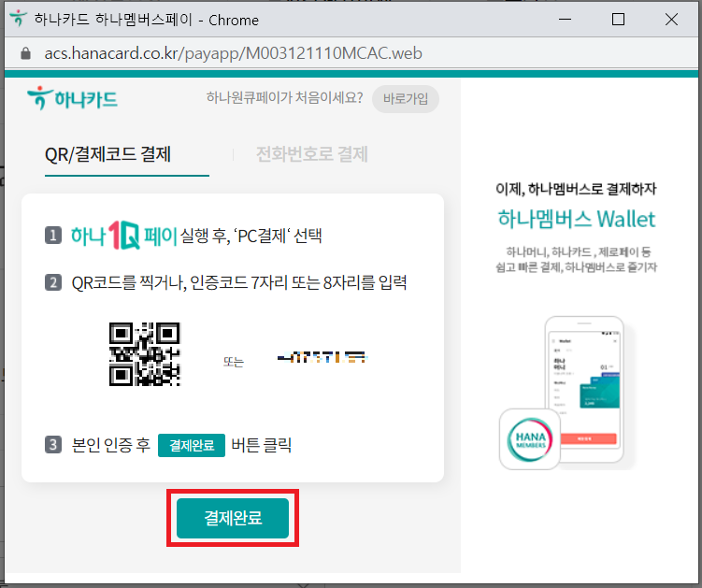The height and width of the screenshot is (588, 702).
Task: Click the step 1 text 실행 후, 'PC결제' 선택
Action: click(251, 236)
